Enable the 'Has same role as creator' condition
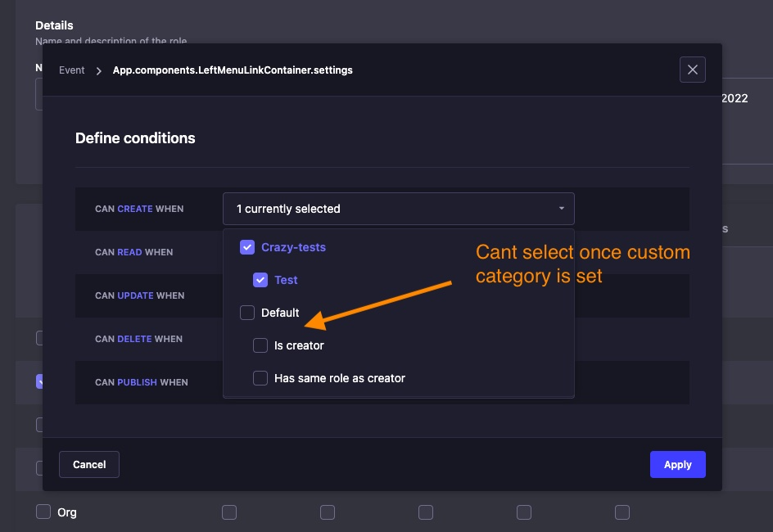Viewport: 773px width, 532px height. (x=260, y=378)
